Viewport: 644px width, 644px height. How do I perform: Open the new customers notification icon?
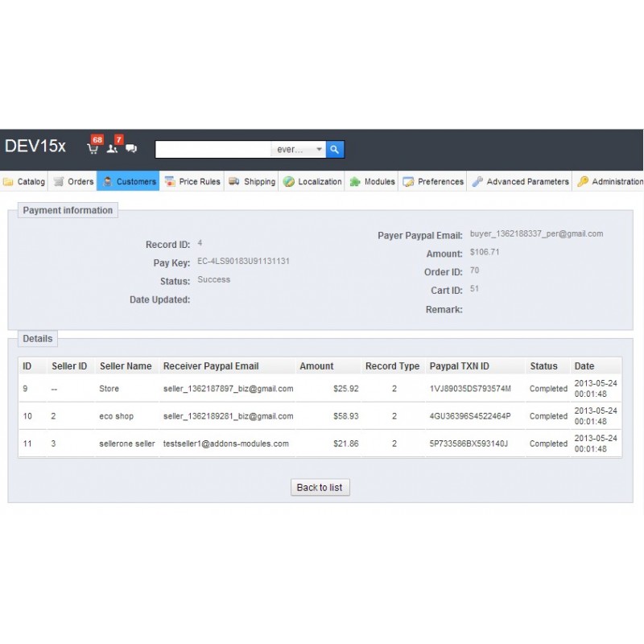[112, 148]
